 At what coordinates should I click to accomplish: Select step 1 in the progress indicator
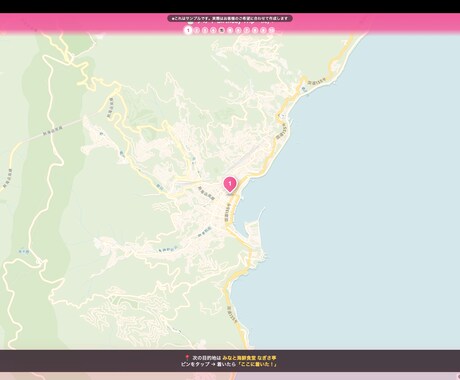[188, 30]
